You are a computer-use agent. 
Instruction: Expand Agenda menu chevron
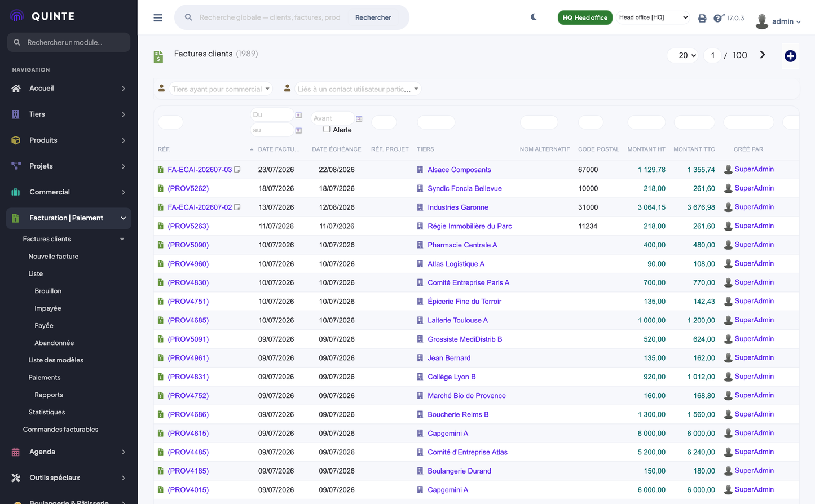(124, 452)
